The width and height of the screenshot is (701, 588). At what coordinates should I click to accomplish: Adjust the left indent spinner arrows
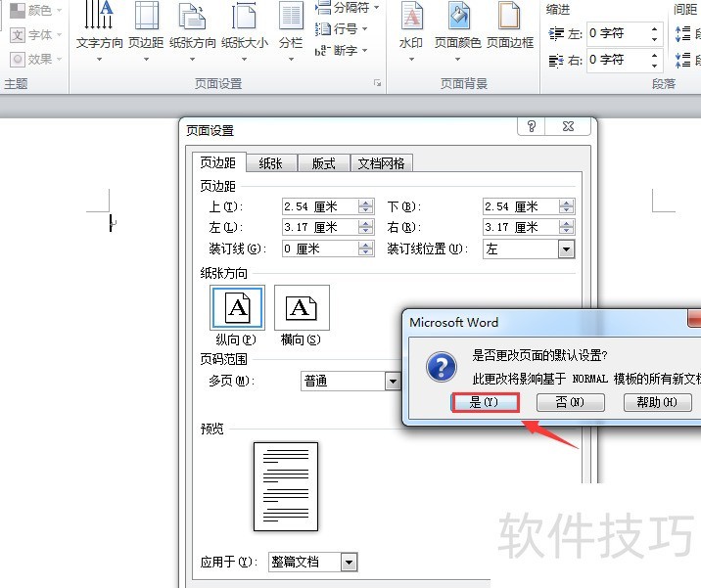pyautogui.click(x=655, y=33)
